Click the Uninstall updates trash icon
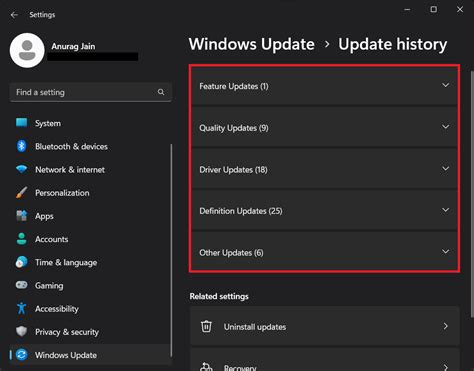The height and width of the screenshot is (371, 474). [206, 326]
